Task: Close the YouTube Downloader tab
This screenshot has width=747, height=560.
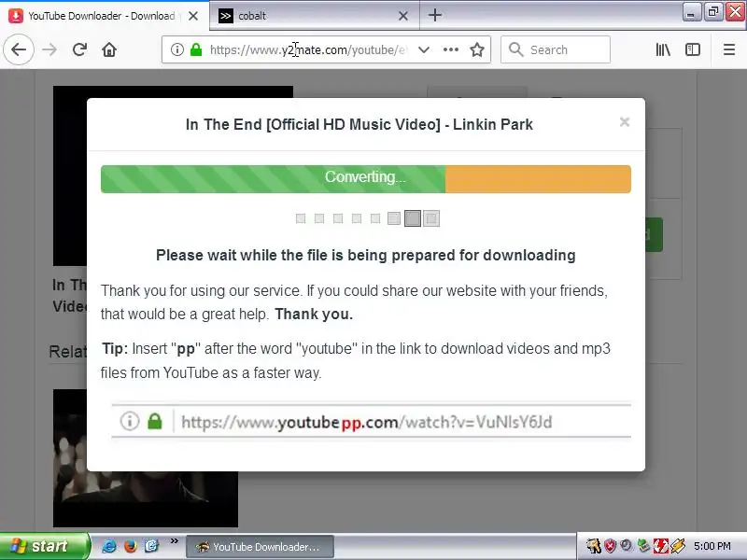Action: click(x=193, y=16)
